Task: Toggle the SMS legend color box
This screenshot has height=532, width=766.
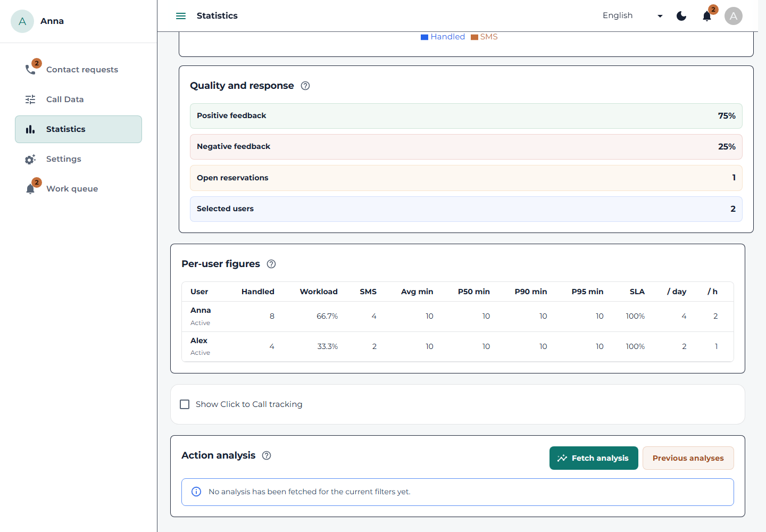Action: tap(474, 37)
